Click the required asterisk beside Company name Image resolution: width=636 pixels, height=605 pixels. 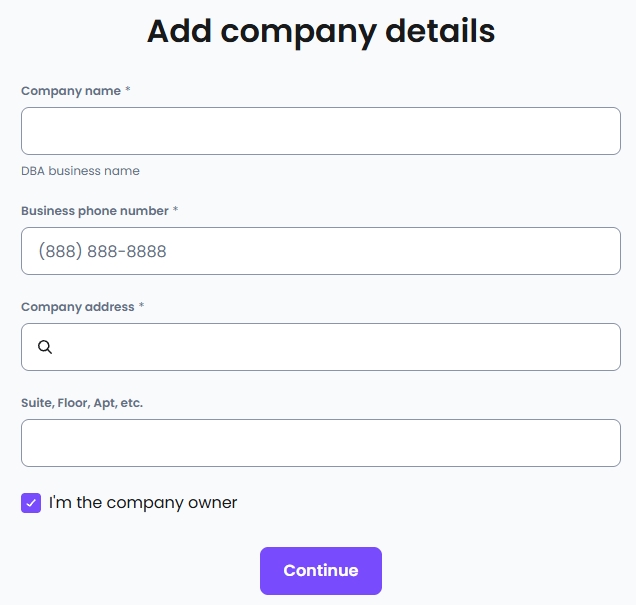tap(128, 91)
